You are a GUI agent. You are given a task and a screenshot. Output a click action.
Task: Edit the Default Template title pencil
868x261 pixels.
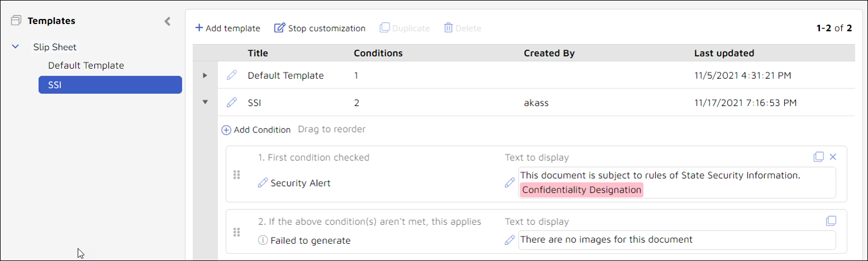pos(232,75)
